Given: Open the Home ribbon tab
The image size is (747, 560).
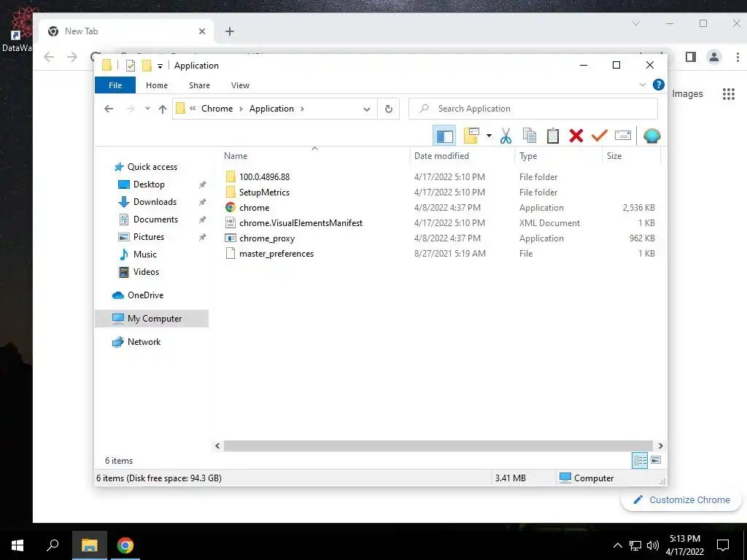Looking at the screenshot, I should (157, 85).
